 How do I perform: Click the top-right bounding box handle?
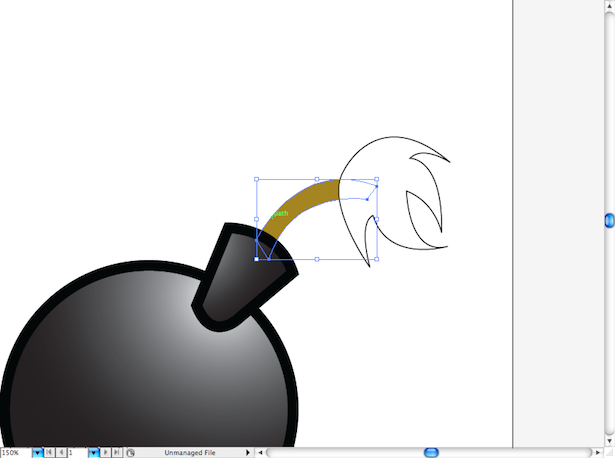(377, 179)
